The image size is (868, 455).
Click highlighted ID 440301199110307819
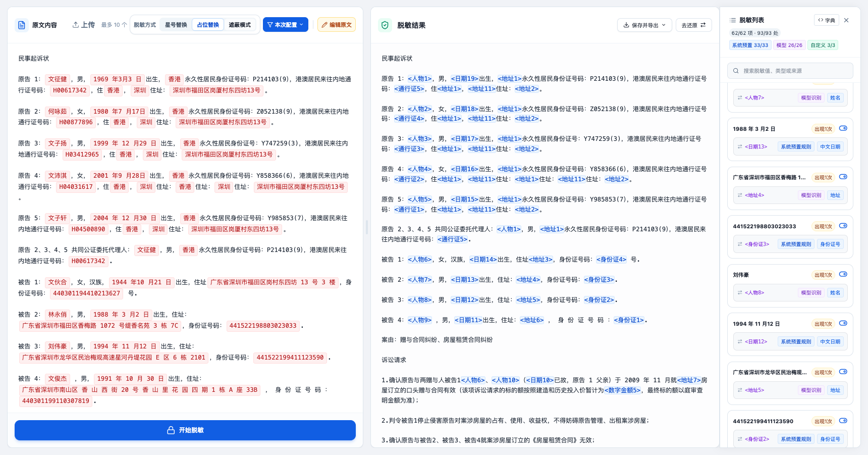pyautogui.click(x=56, y=401)
